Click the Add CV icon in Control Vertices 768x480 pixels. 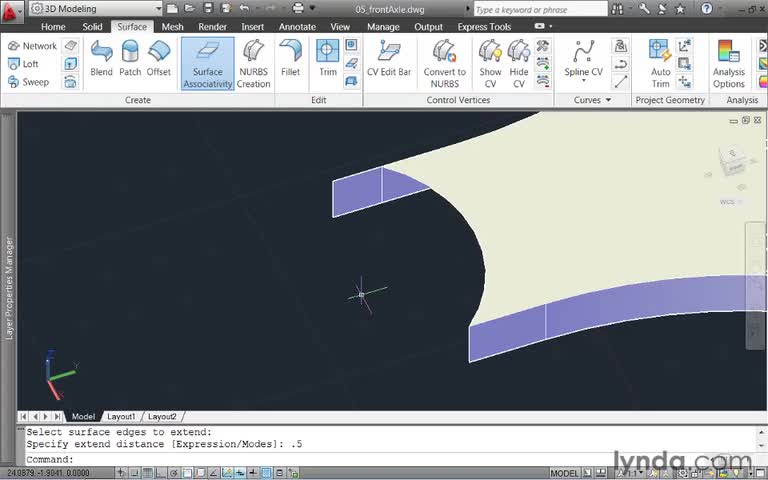tap(543, 64)
